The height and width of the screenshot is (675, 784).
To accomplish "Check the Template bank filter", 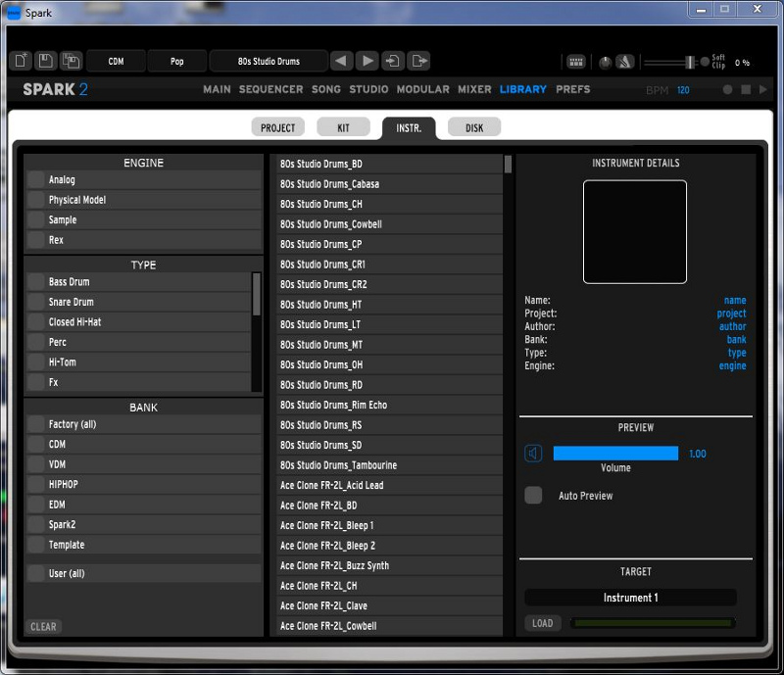I will [36, 545].
